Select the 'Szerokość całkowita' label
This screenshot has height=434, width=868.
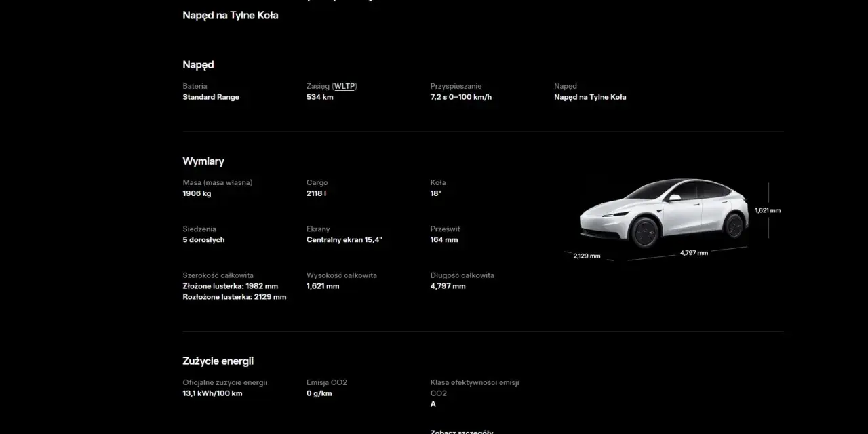pyautogui.click(x=218, y=275)
